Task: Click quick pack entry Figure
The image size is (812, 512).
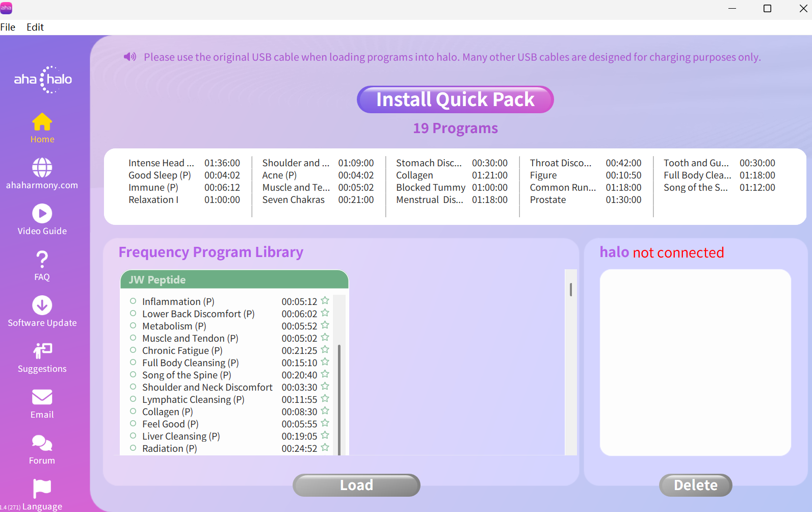Action: 543,175
